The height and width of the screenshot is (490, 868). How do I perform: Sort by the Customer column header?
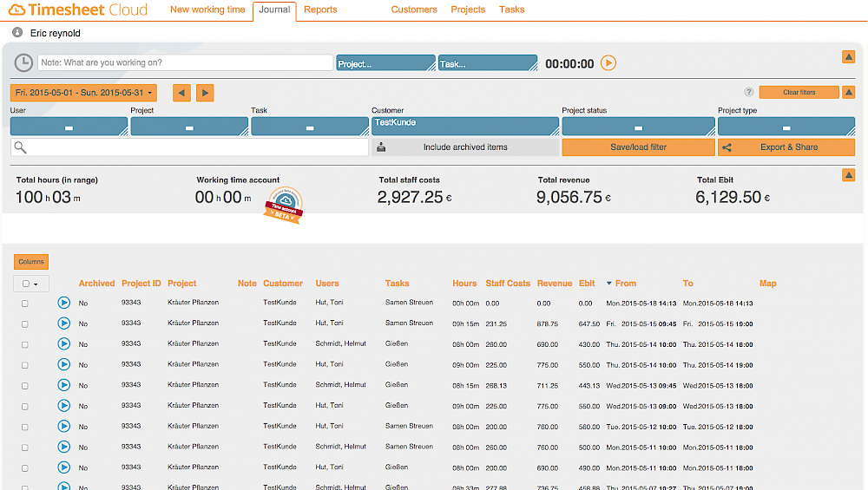[x=283, y=284]
